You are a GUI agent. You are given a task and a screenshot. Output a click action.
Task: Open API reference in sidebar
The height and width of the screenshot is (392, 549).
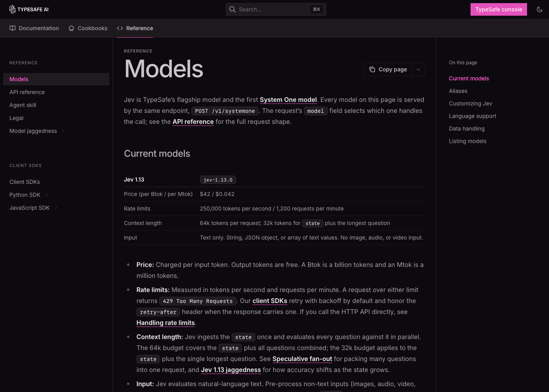click(x=27, y=92)
